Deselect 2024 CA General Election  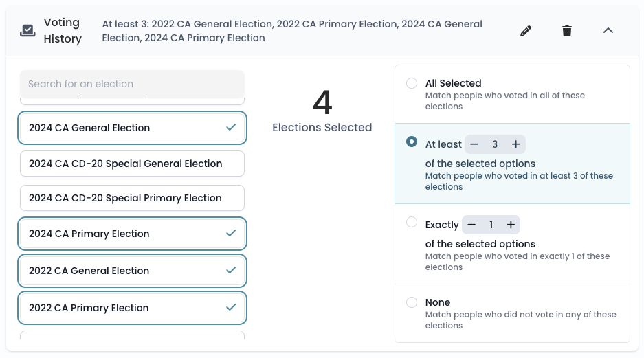[132, 128]
